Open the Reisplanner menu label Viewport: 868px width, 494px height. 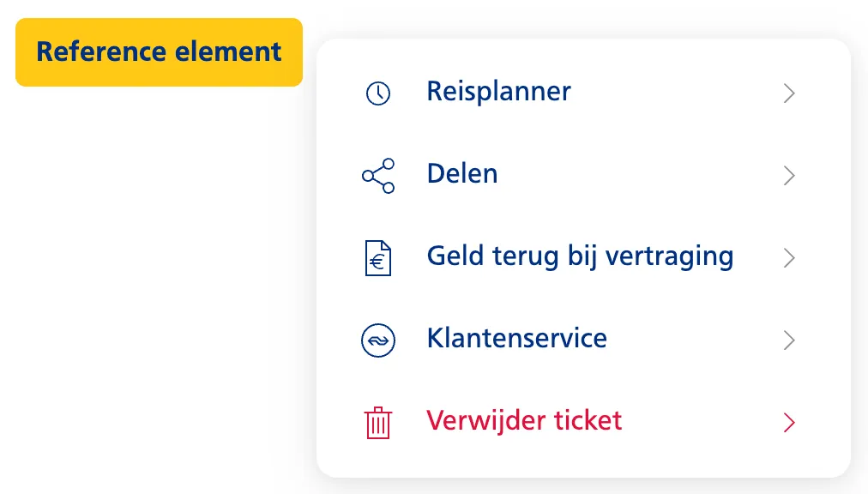498,92
